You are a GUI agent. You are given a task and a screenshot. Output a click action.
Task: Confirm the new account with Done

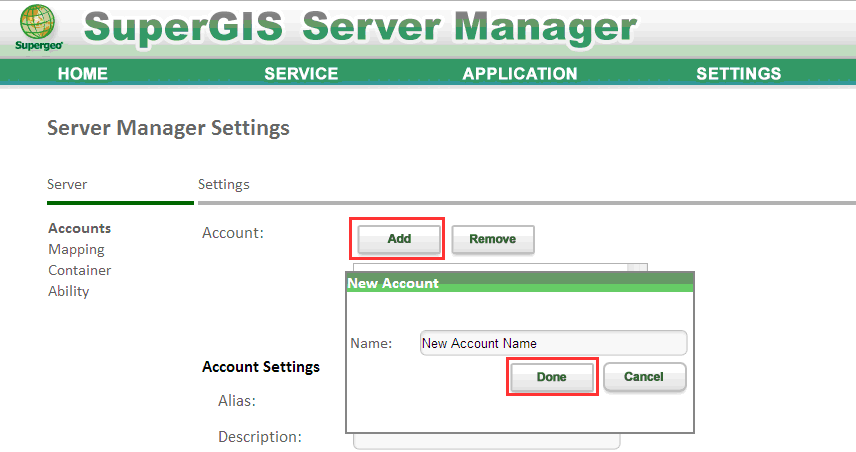(551, 377)
